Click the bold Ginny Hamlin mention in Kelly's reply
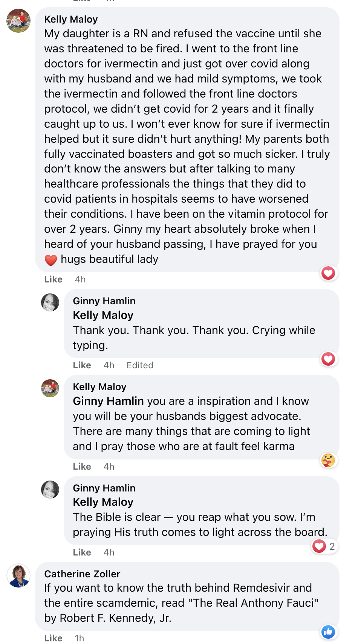The width and height of the screenshot is (361, 644). pos(108,401)
